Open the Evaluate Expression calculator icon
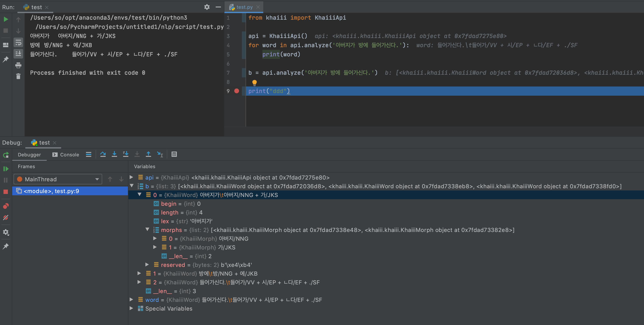This screenshot has height=325, width=644. (174, 154)
